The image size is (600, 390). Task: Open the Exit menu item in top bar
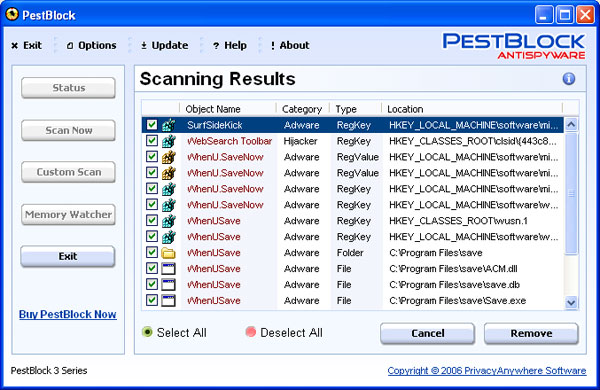click(x=26, y=46)
